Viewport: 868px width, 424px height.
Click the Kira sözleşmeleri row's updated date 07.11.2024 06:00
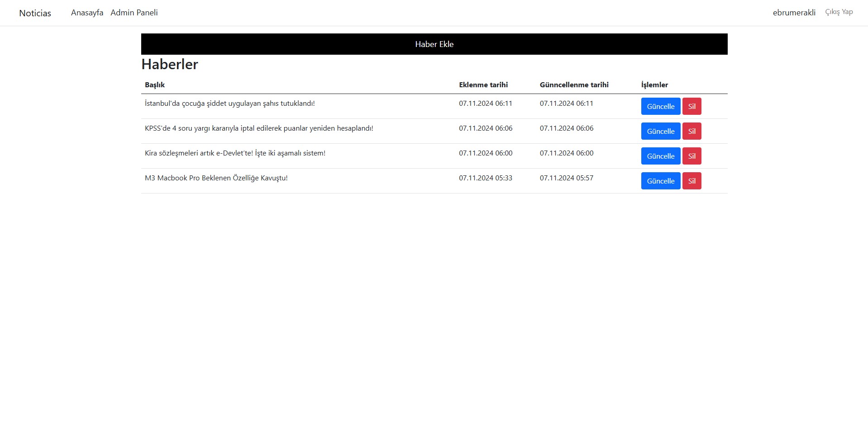pyautogui.click(x=566, y=153)
